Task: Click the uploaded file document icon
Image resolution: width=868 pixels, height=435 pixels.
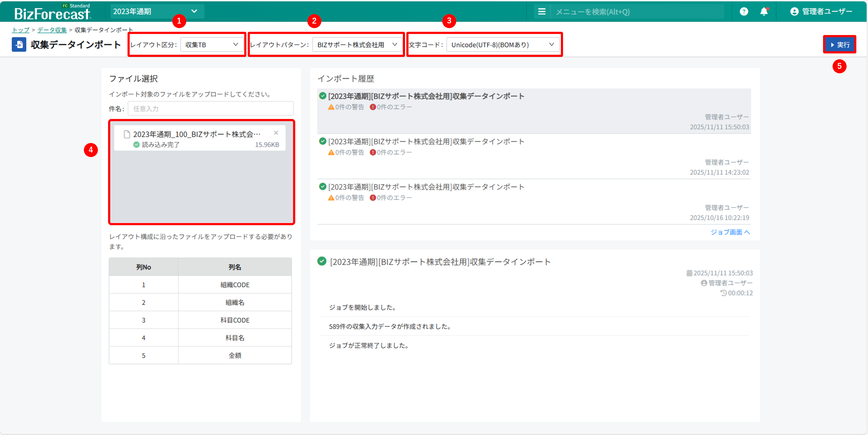Action: pos(127,134)
